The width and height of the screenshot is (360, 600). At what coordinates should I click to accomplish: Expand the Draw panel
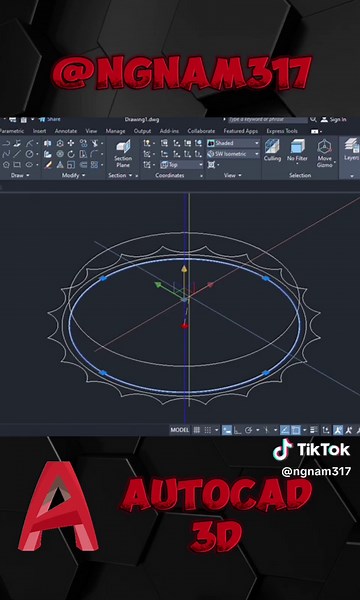pos(20,175)
